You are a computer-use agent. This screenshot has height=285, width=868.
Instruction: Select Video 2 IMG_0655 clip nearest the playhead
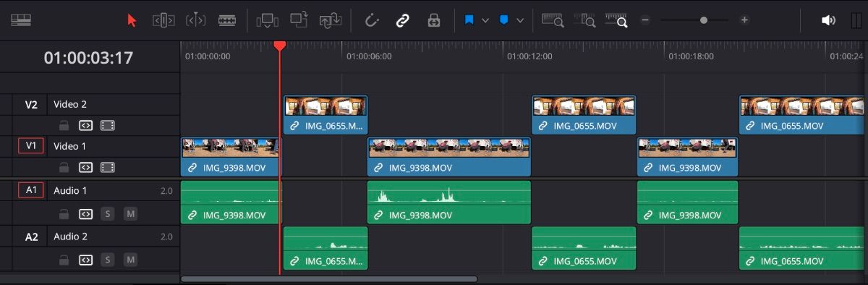click(x=325, y=115)
